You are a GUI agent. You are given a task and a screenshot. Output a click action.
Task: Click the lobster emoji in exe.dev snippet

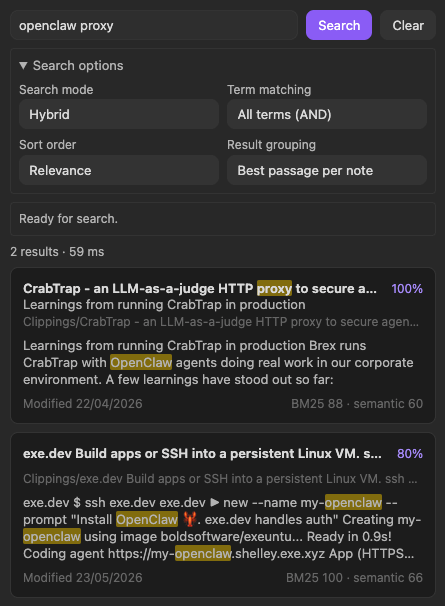[189, 519]
